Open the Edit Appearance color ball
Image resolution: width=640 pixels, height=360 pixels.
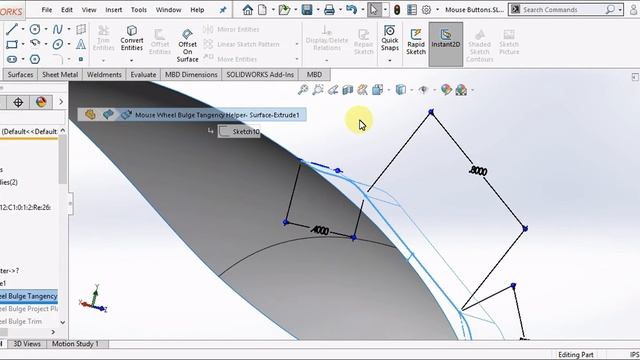point(446,89)
